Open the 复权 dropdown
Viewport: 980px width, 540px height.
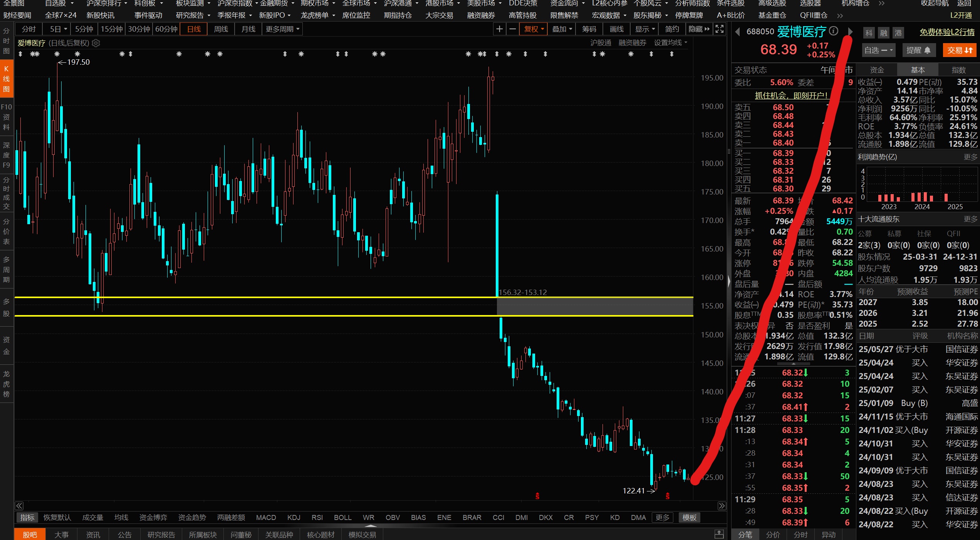(x=534, y=29)
